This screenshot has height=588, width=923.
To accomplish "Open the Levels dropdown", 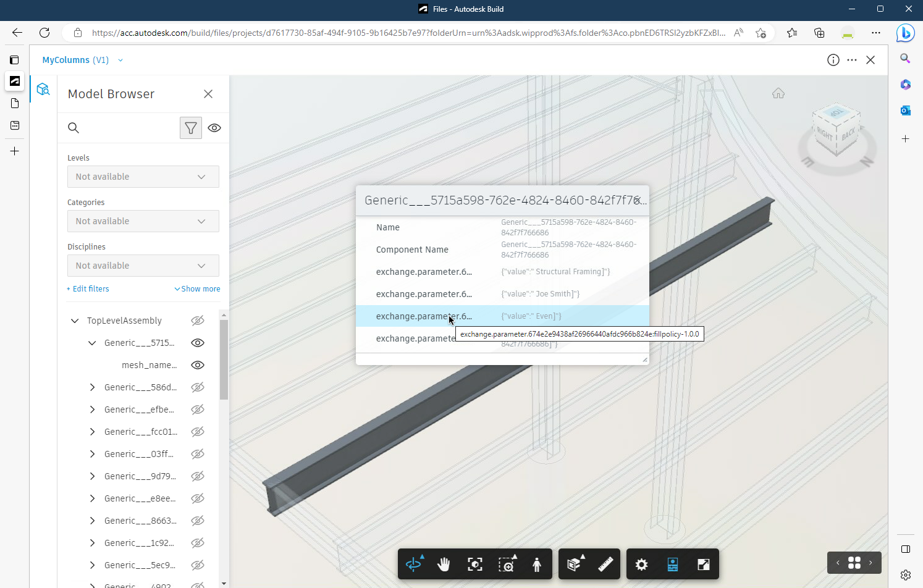I will click(x=143, y=177).
